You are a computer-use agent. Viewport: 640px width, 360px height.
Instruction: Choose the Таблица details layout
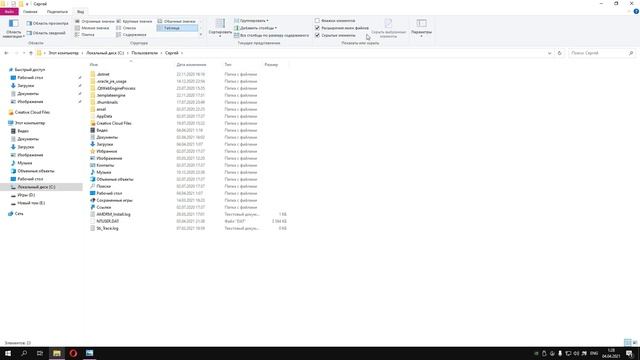click(x=177, y=28)
